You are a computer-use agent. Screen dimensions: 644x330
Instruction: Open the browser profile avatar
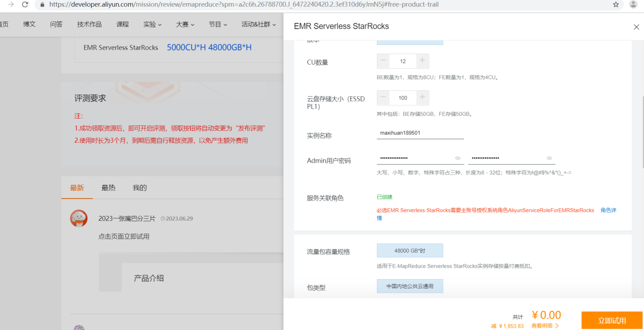click(633, 5)
